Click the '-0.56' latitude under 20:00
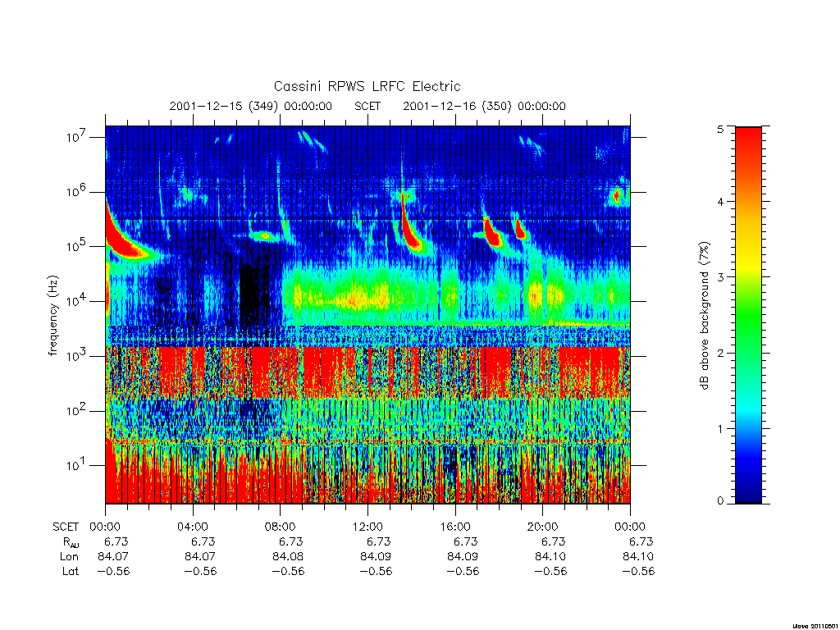Viewport: 840px width, 630px height. pos(550,571)
